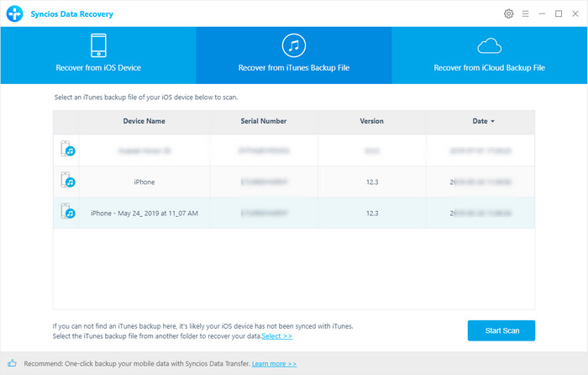Click version 12.3 in the iPhone row
The width and height of the screenshot is (588, 375).
[x=372, y=182]
